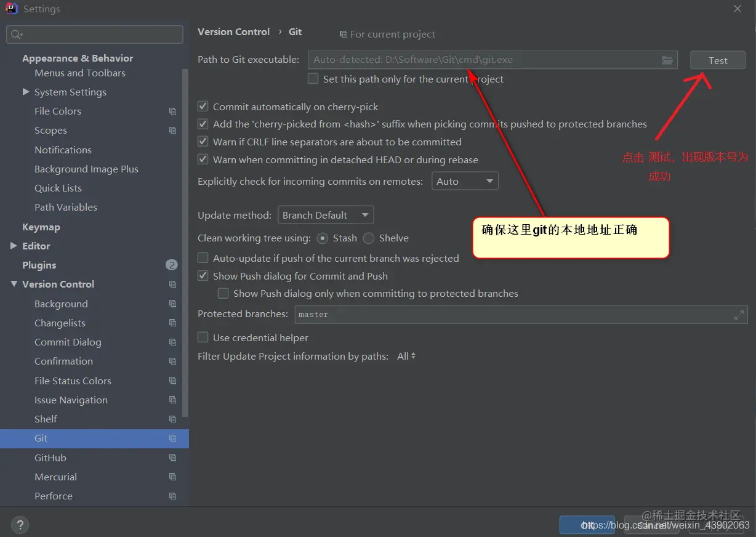Click the settings tree vertical scrollbar
756x537 pixels.
click(185, 243)
